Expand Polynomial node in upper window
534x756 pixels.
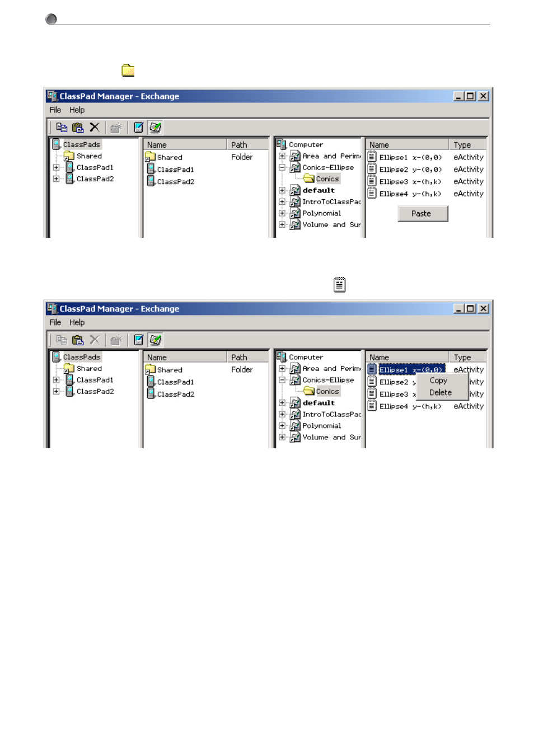(282, 213)
